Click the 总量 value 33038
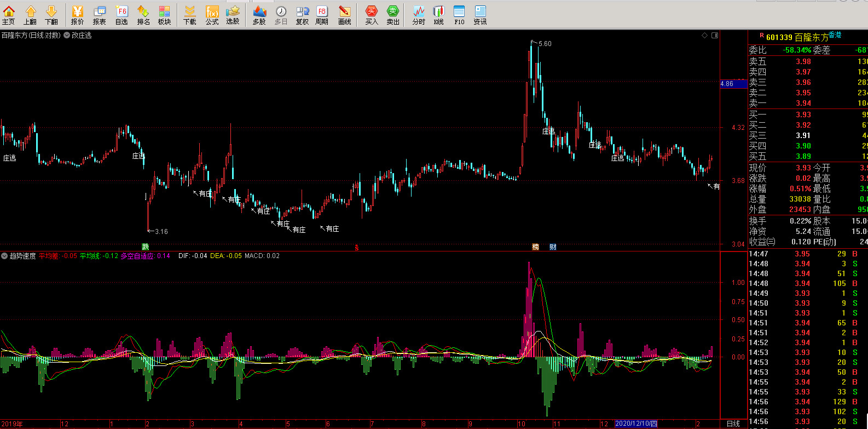This screenshot has height=429, width=868. coord(800,199)
